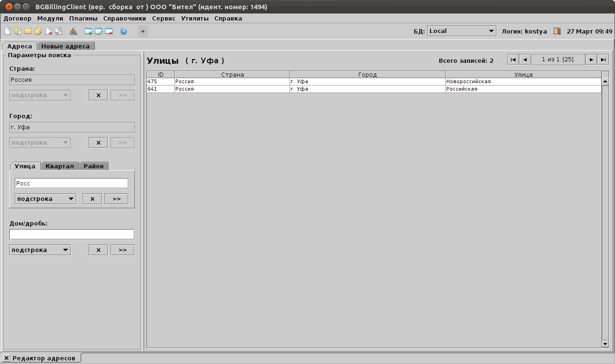Open the подстрока dropdown below Дом/дробь

click(x=40, y=250)
